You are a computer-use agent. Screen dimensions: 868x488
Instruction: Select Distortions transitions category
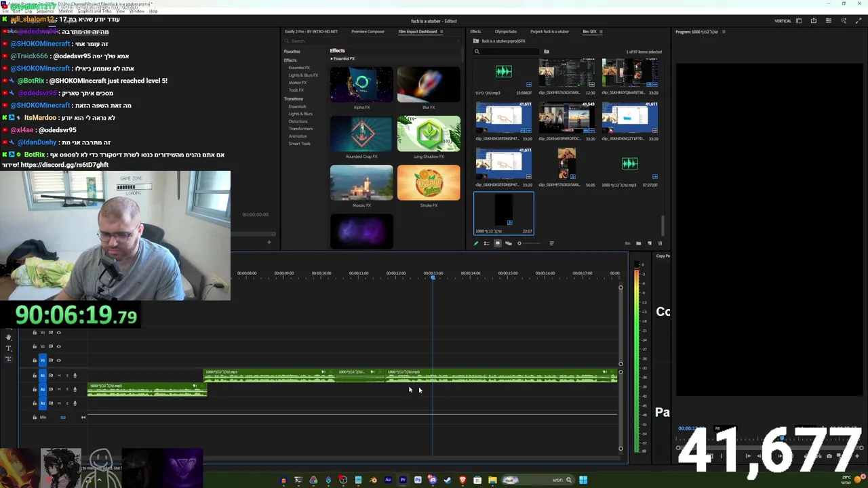[x=298, y=121]
